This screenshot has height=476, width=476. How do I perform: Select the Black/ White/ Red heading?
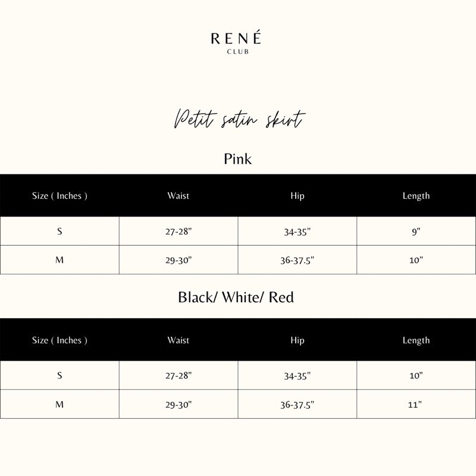[236, 297]
